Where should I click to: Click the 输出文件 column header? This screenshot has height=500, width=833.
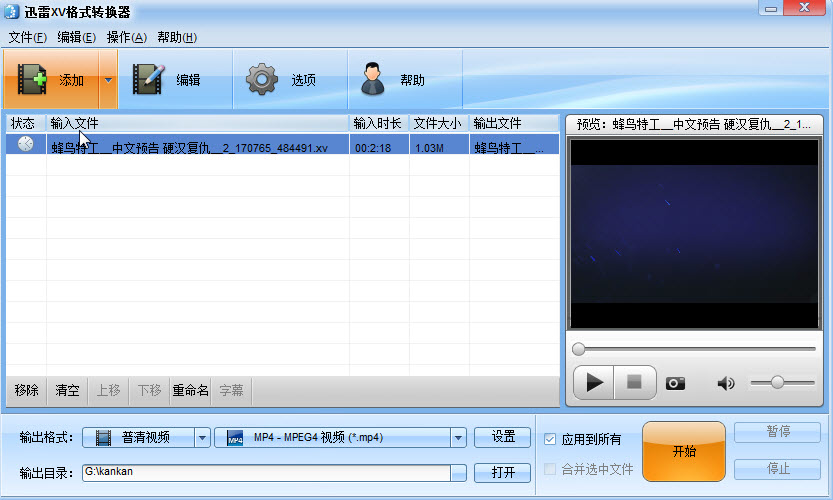tap(514, 123)
